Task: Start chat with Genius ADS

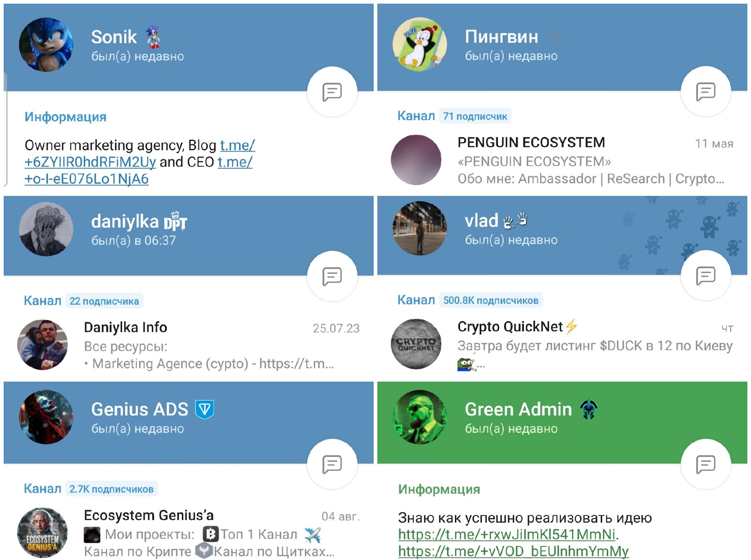Action: (x=332, y=464)
